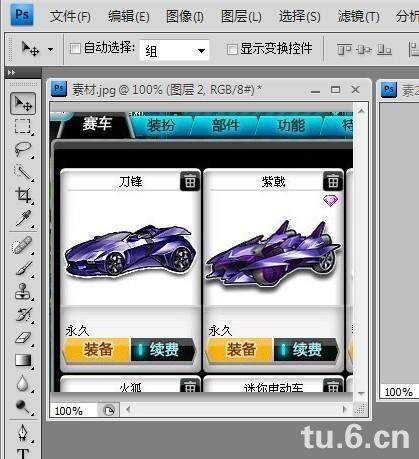
Task: Click the 刀锋 card title text
Action: [131, 182]
